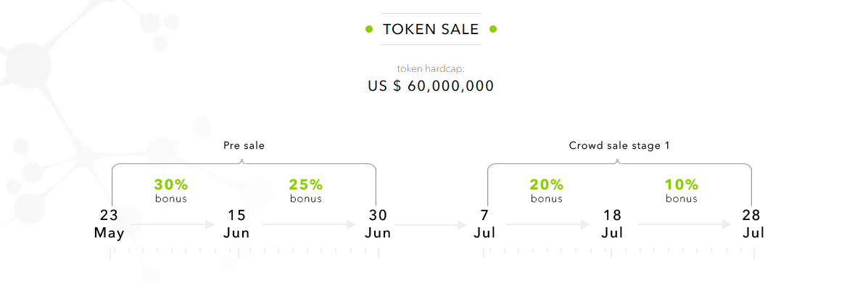Click the arrow between 30 Jun and 7 Jul
868x281 pixels.
pos(431,225)
